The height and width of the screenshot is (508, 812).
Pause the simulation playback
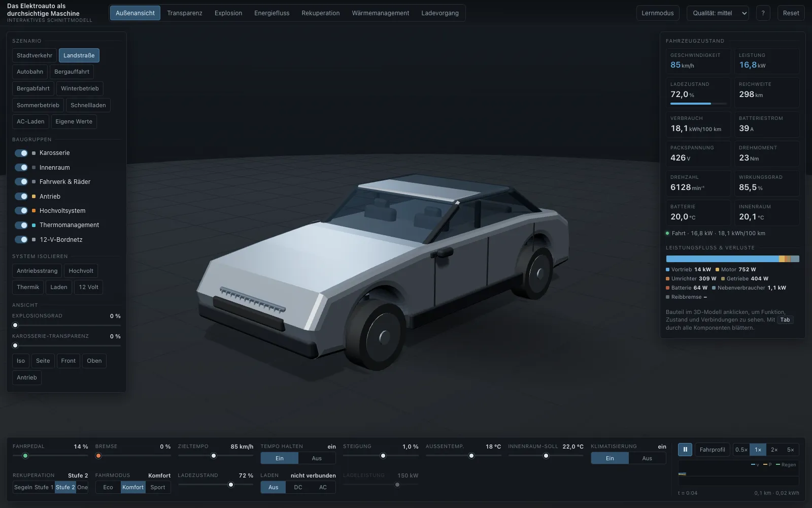click(685, 450)
